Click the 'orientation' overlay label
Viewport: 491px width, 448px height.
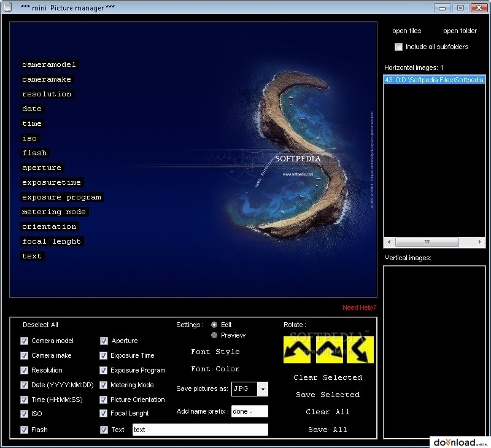pyautogui.click(x=49, y=226)
